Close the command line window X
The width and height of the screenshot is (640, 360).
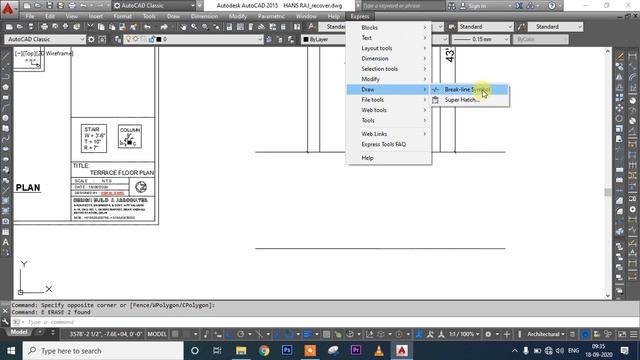pyautogui.click(x=5, y=311)
